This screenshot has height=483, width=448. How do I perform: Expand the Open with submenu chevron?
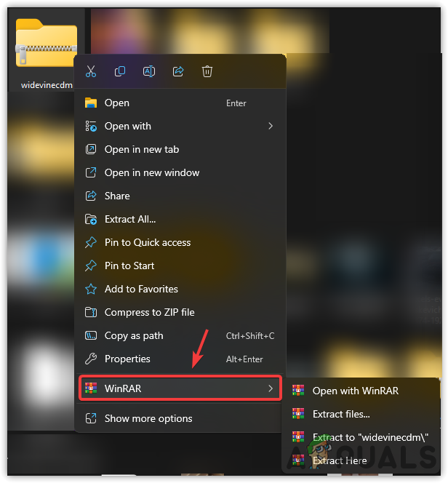click(271, 126)
